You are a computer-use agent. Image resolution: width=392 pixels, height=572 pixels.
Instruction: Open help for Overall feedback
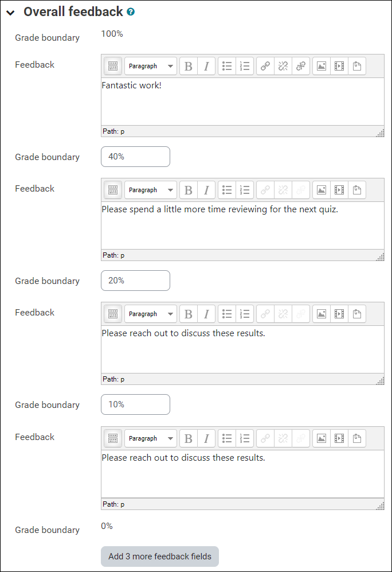point(130,11)
